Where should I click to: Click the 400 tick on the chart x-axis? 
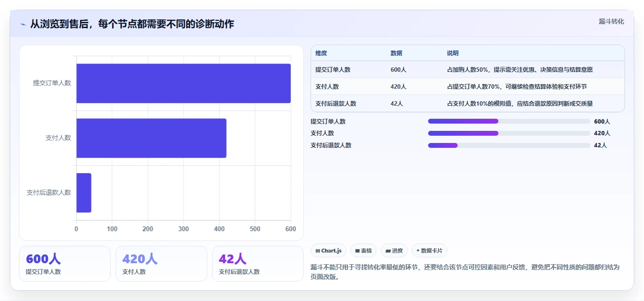pos(219,229)
